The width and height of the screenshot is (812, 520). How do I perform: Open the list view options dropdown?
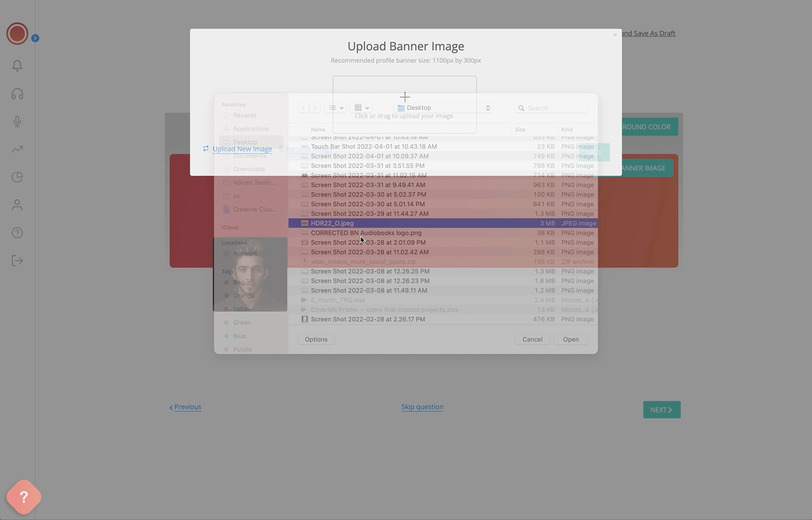tap(336, 108)
